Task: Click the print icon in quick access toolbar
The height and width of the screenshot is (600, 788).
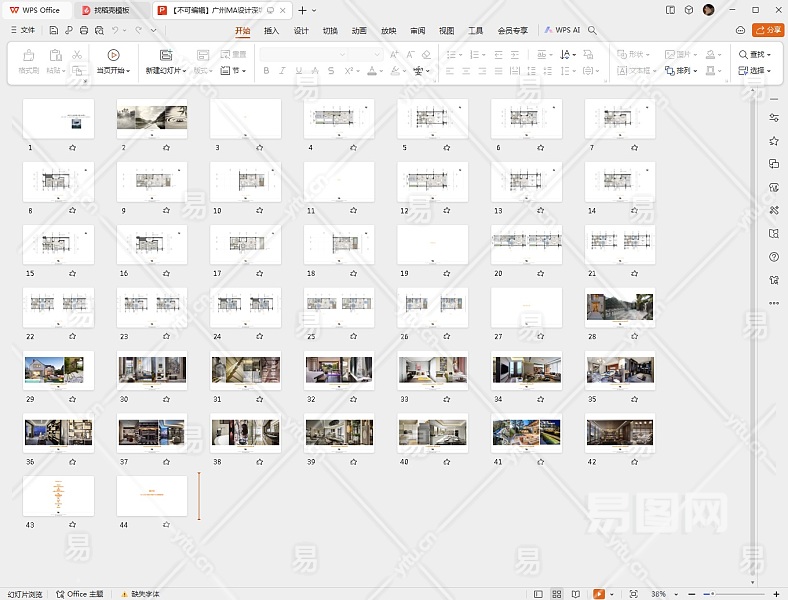Action: [x=82, y=31]
